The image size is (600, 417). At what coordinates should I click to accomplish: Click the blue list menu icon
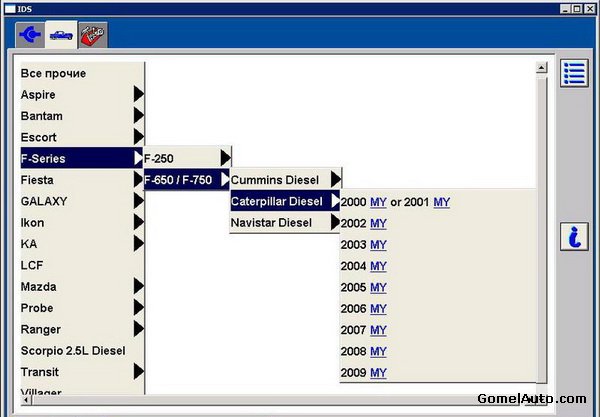[x=574, y=73]
